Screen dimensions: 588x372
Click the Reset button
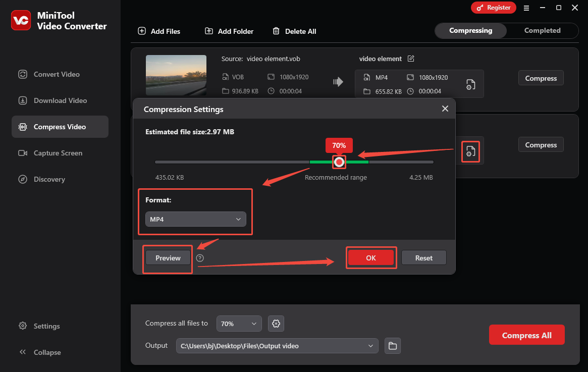click(424, 258)
